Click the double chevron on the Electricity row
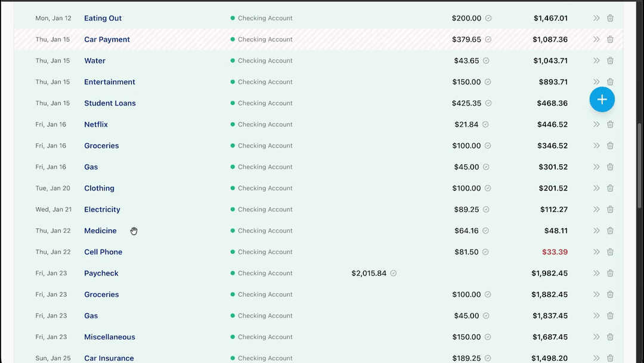Image resolution: width=644 pixels, height=363 pixels. point(596,210)
